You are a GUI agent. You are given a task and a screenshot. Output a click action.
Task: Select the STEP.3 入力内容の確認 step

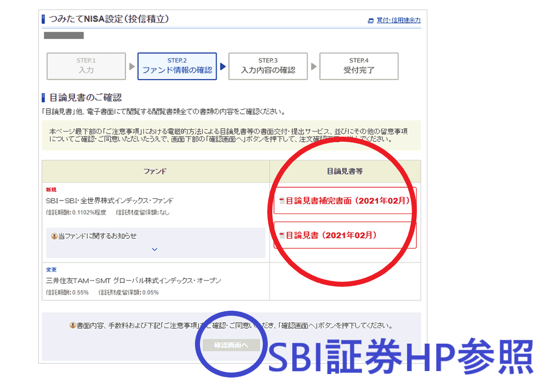(x=268, y=66)
